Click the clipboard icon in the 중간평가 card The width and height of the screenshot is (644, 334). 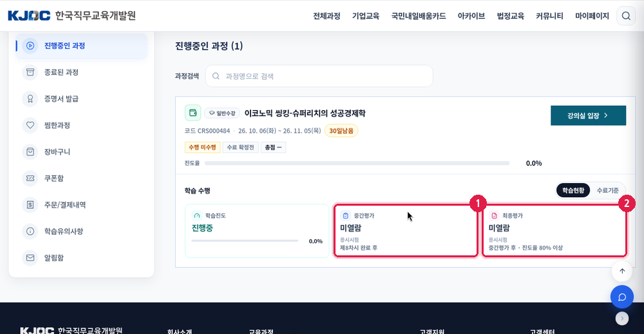(345, 215)
